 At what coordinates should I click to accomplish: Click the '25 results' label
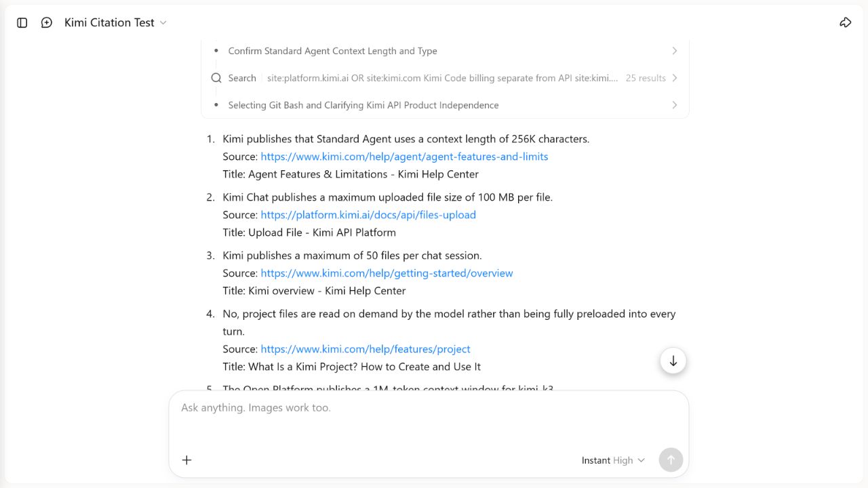point(646,78)
